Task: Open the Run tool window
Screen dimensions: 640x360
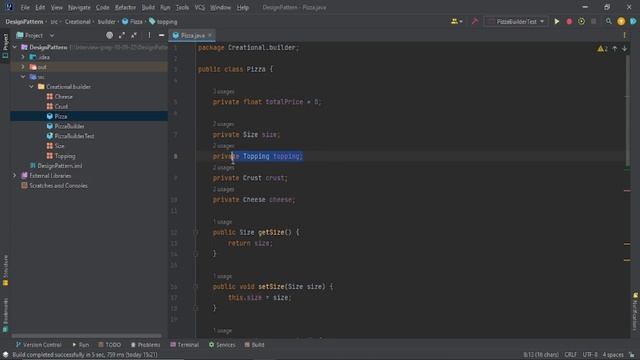Action: [80, 345]
